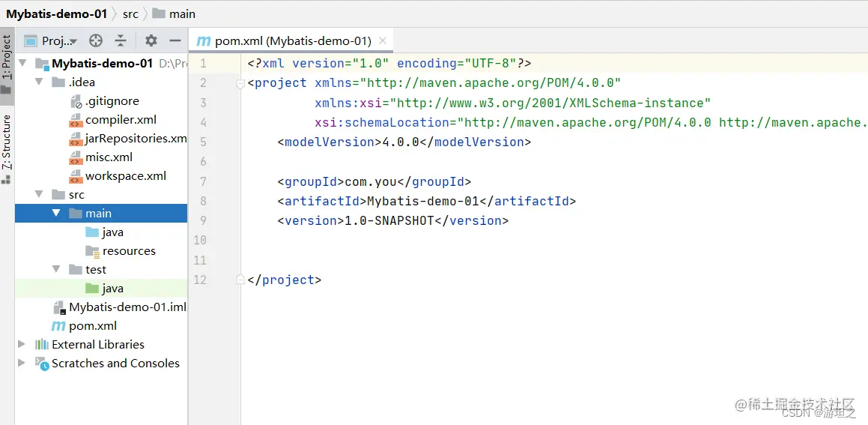Open the Project view dropdown
Viewport: 868px width, 425px height.
click(52, 41)
